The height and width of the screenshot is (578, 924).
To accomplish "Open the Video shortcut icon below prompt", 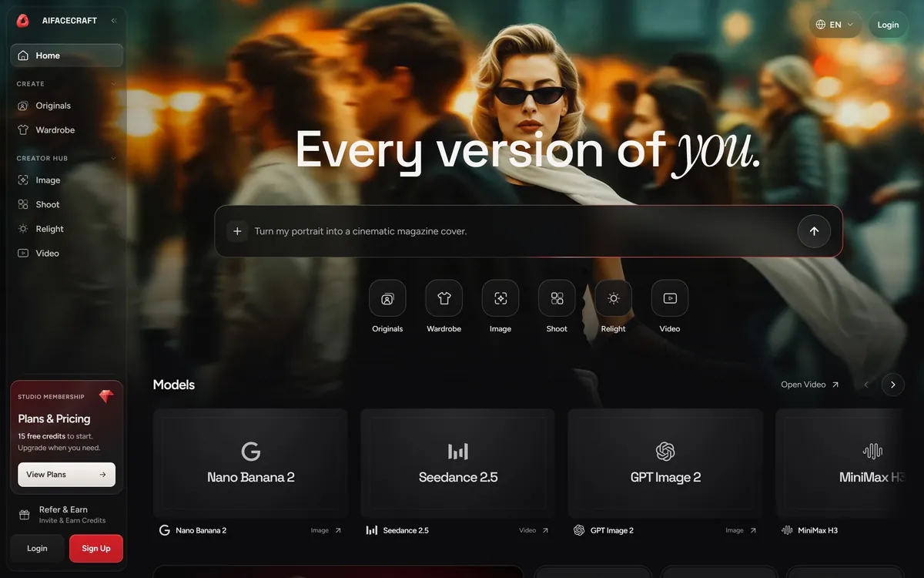I will pos(670,298).
